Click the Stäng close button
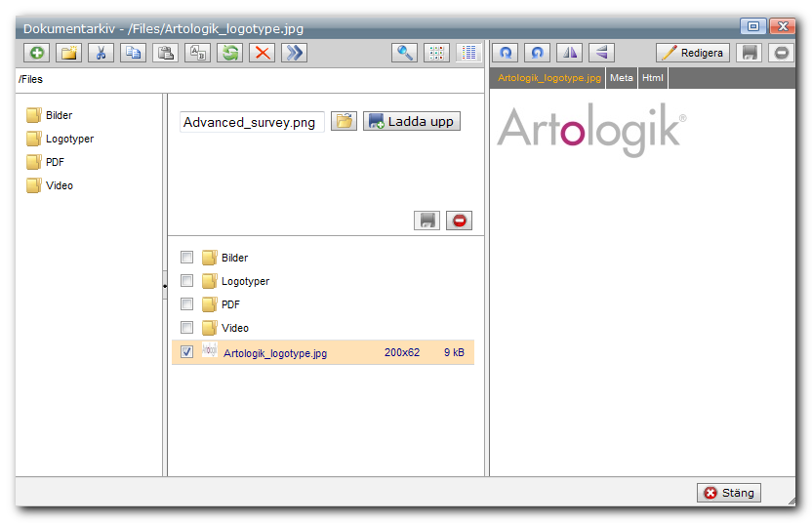This screenshot has height=523, width=812. tap(729, 493)
